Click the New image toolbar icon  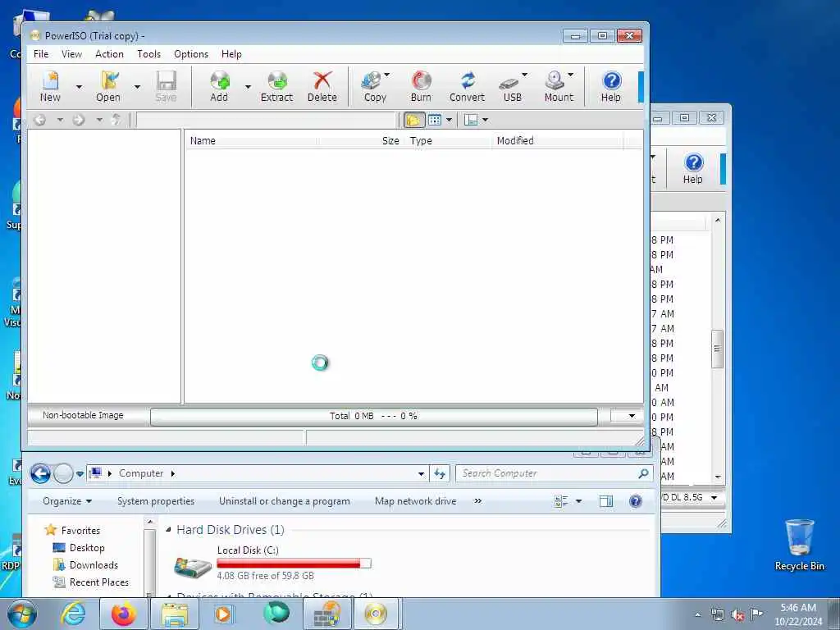pos(50,86)
